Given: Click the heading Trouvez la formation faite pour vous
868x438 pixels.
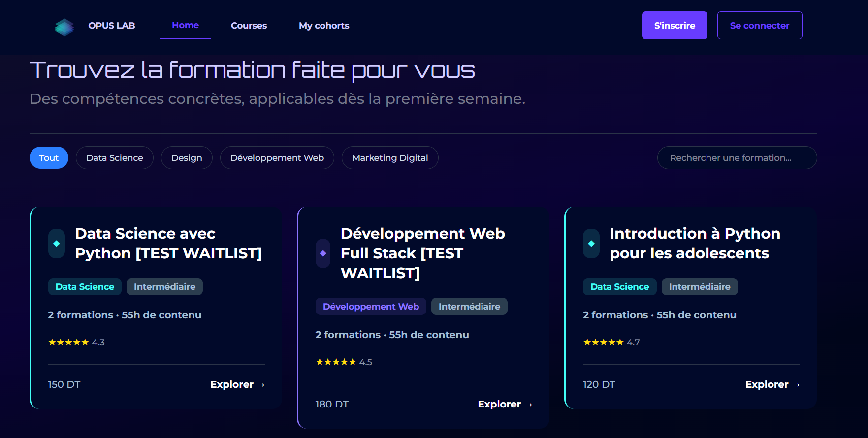Looking at the screenshot, I should pyautogui.click(x=252, y=70).
